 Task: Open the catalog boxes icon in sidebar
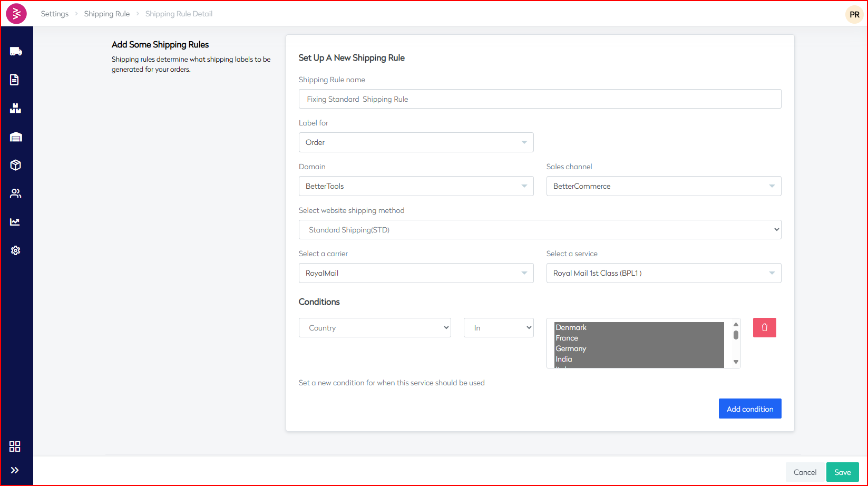(x=16, y=108)
